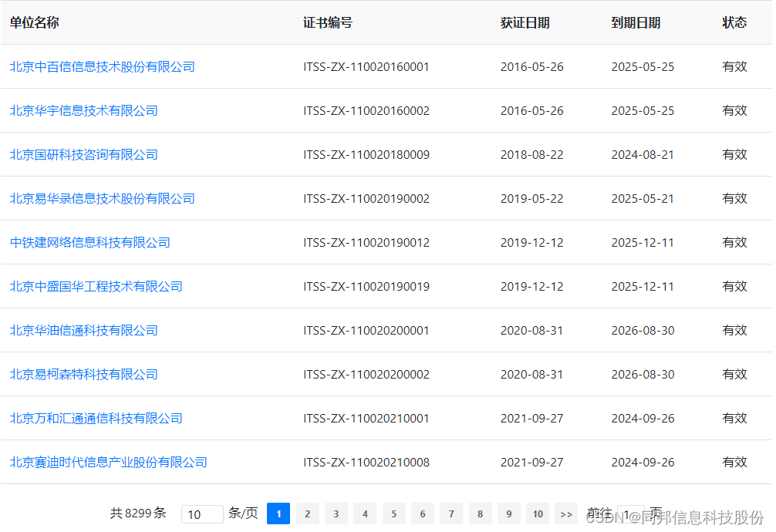Select certificate number ITSS-ZX-110020160001
Viewport: 776px width, 532px height.
pyautogui.click(x=366, y=67)
